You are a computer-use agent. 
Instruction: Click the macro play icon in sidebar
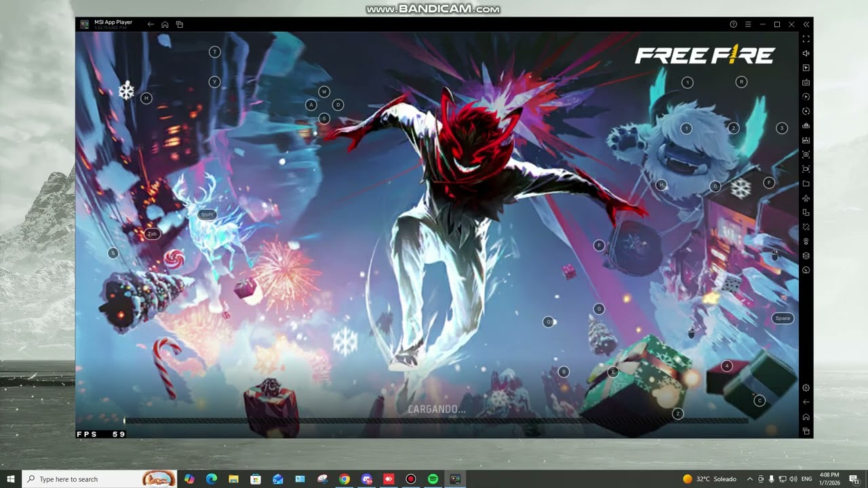(x=806, y=97)
